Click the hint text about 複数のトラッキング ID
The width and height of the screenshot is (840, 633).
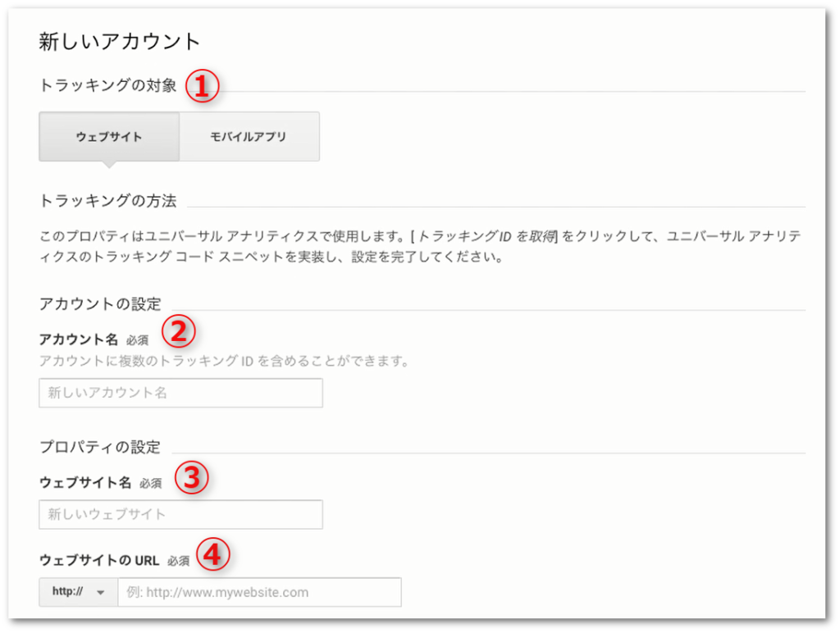pyautogui.click(x=224, y=361)
